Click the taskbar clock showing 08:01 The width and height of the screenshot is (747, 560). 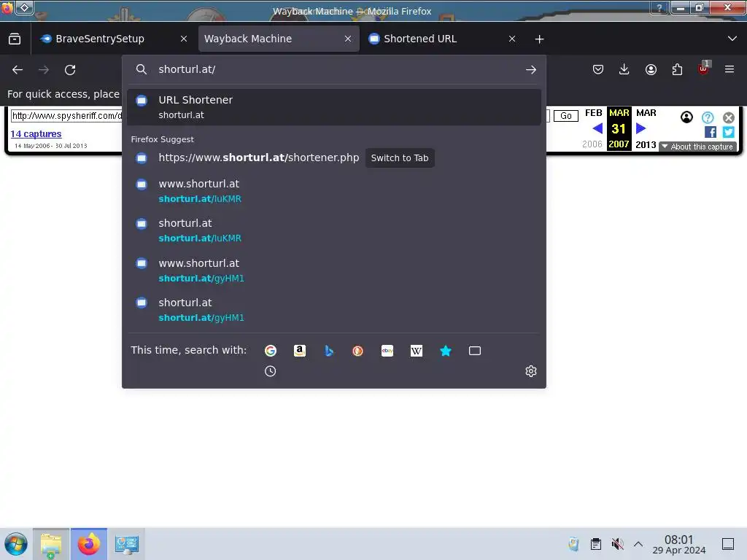(679, 544)
